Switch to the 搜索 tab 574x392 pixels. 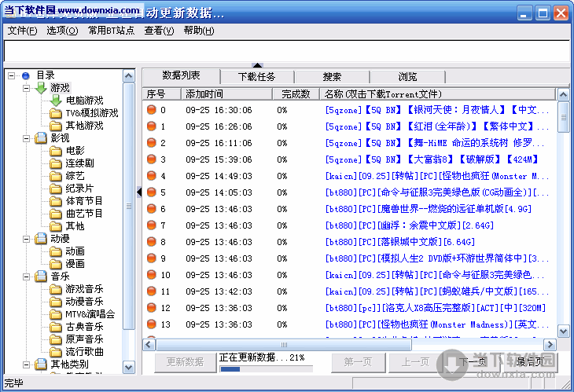point(332,77)
